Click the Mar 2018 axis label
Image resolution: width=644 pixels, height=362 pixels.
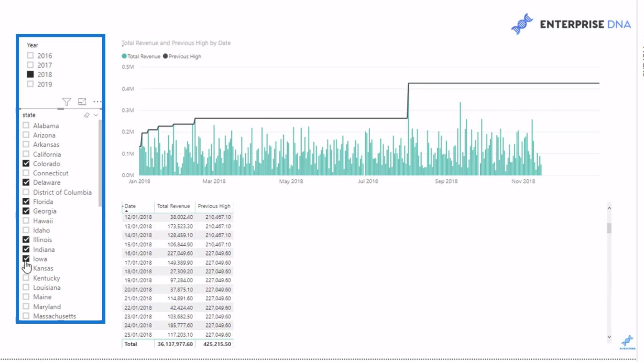pos(214,181)
